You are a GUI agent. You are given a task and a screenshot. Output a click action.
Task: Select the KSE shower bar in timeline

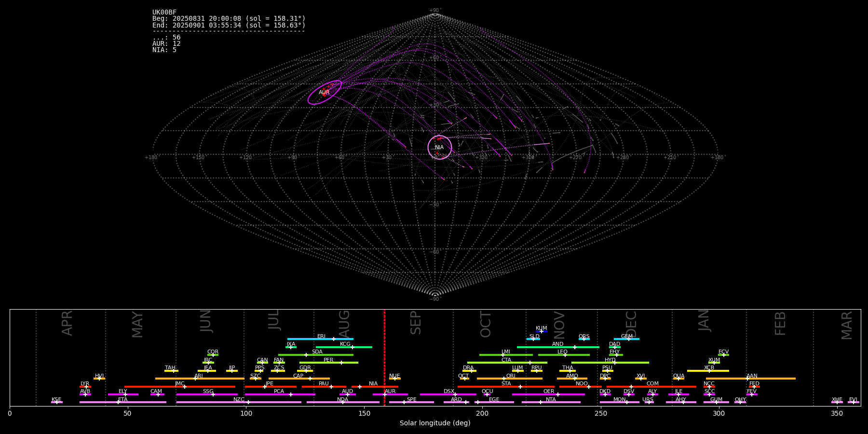[x=57, y=402]
